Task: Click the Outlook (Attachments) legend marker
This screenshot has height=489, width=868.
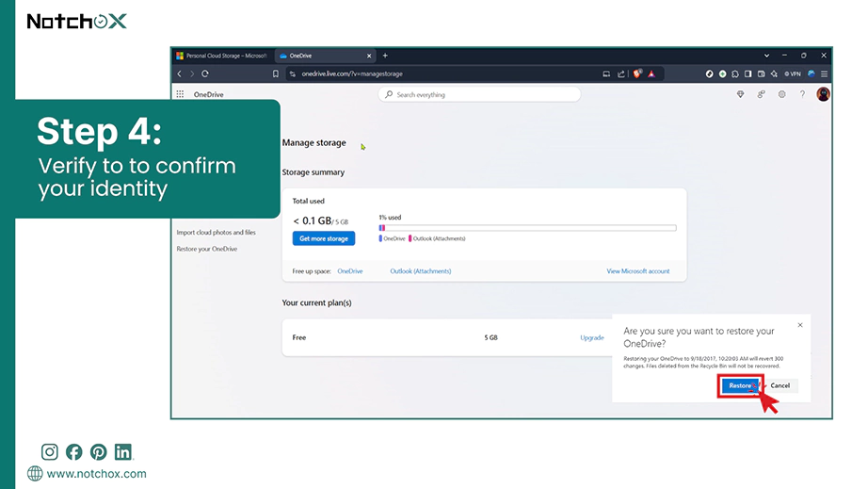Action: point(410,238)
